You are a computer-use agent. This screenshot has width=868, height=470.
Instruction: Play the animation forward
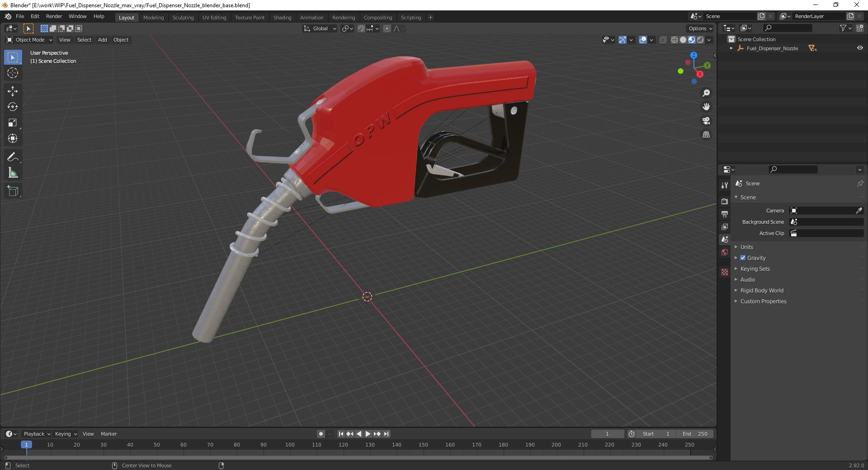click(x=368, y=434)
